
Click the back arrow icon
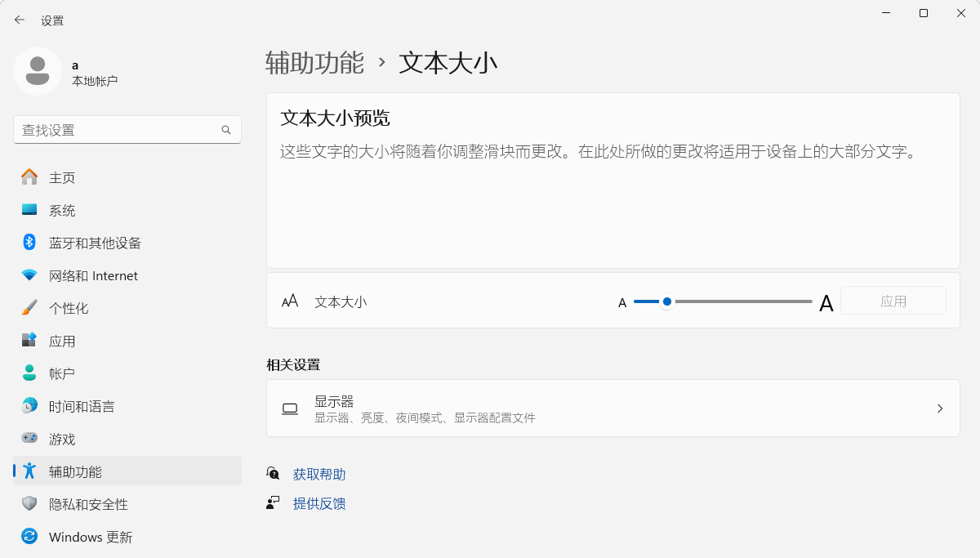pos(20,20)
